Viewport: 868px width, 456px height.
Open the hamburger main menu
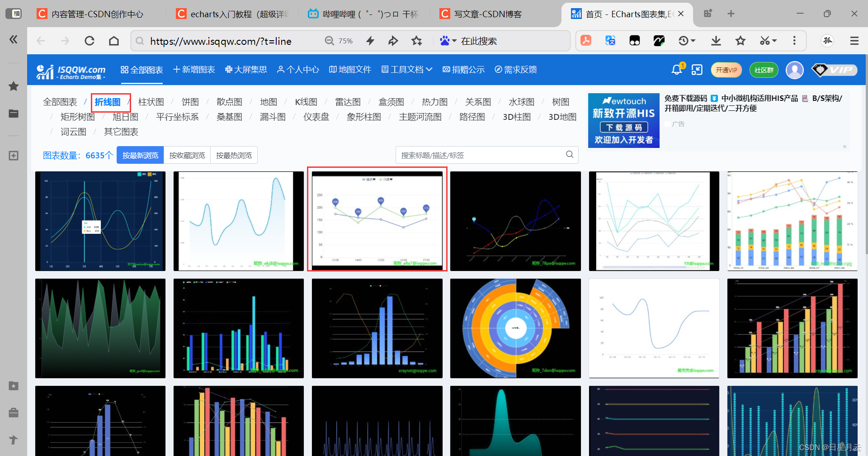tap(854, 41)
